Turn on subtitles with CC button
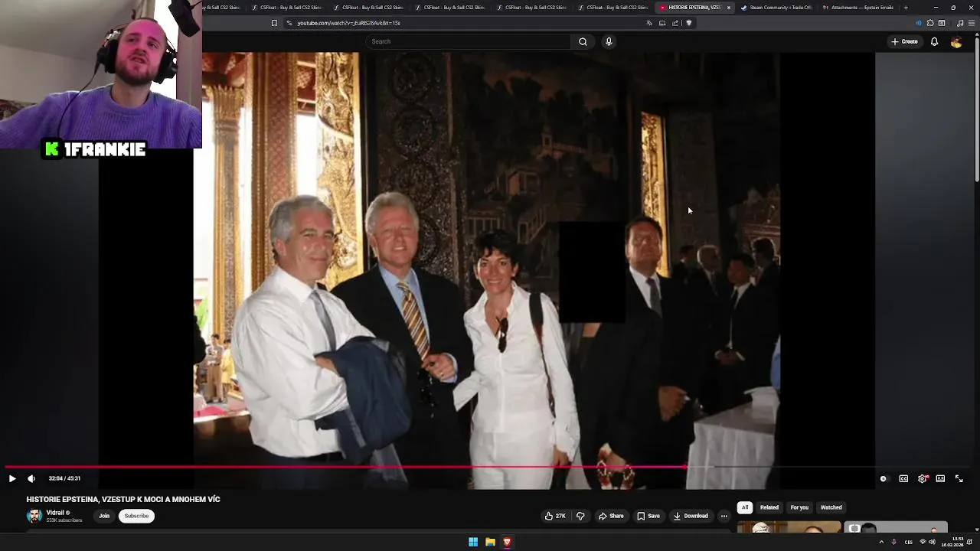 coord(903,478)
